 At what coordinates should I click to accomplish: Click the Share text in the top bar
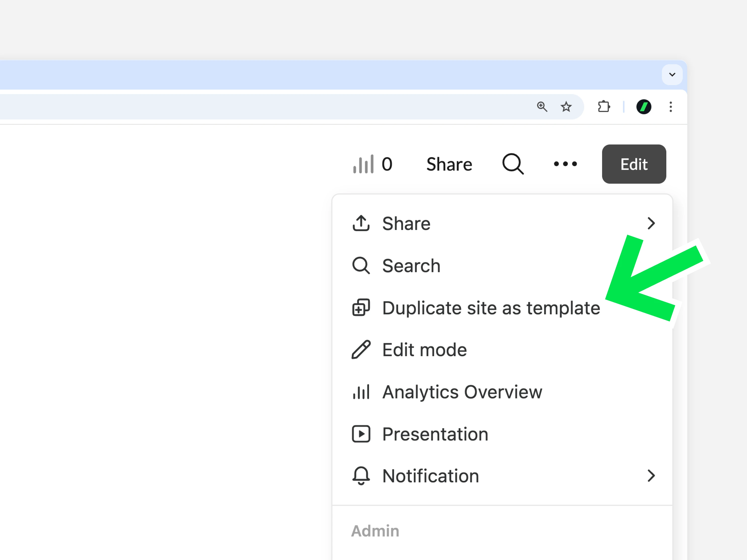(449, 164)
